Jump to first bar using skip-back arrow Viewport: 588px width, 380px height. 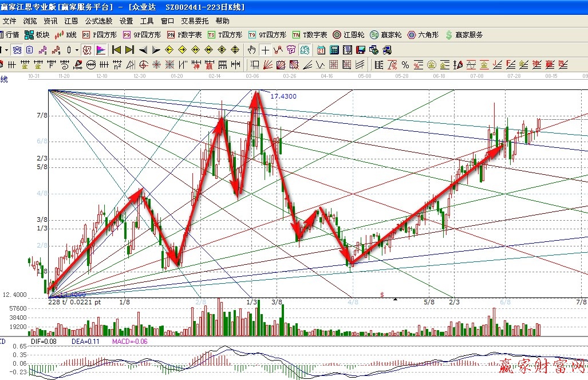116,50
